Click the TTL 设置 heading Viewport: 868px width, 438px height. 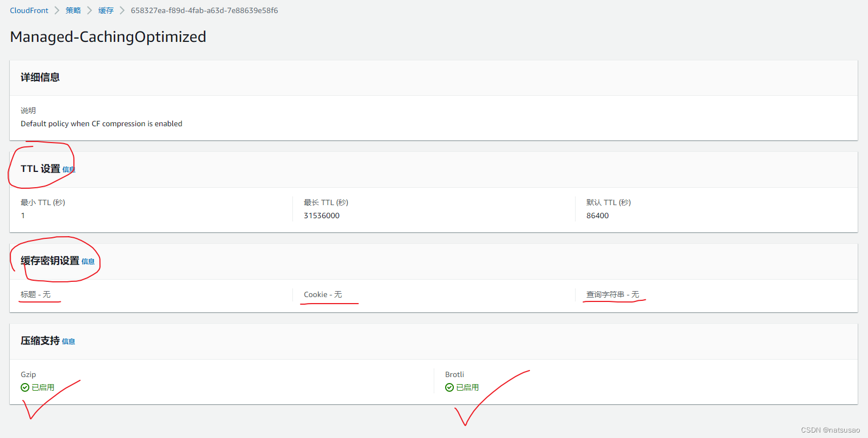tap(40, 169)
